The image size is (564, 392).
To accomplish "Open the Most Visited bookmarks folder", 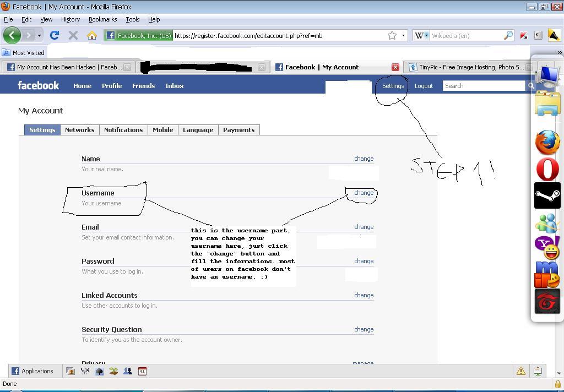I will pos(23,52).
